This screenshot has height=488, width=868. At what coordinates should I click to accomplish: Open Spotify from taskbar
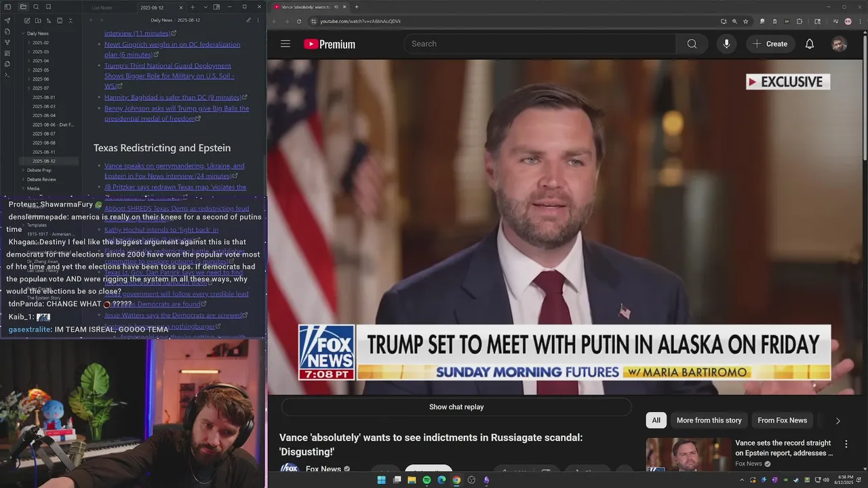tap(427, 480)
